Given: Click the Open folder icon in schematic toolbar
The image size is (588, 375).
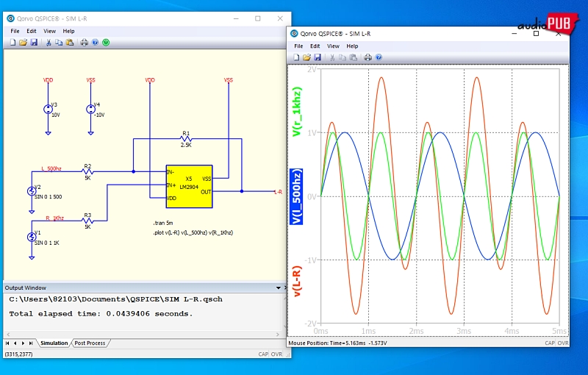Looking at the screenshot, I should coord(24,43).
